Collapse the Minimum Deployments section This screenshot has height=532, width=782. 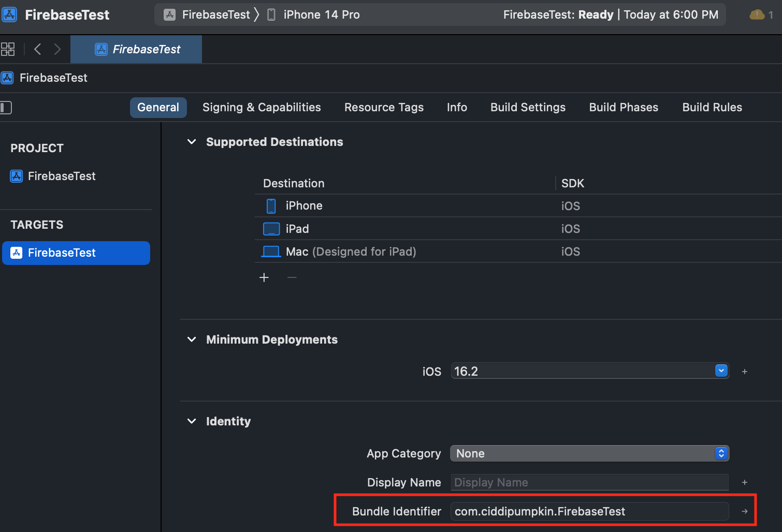192,339
